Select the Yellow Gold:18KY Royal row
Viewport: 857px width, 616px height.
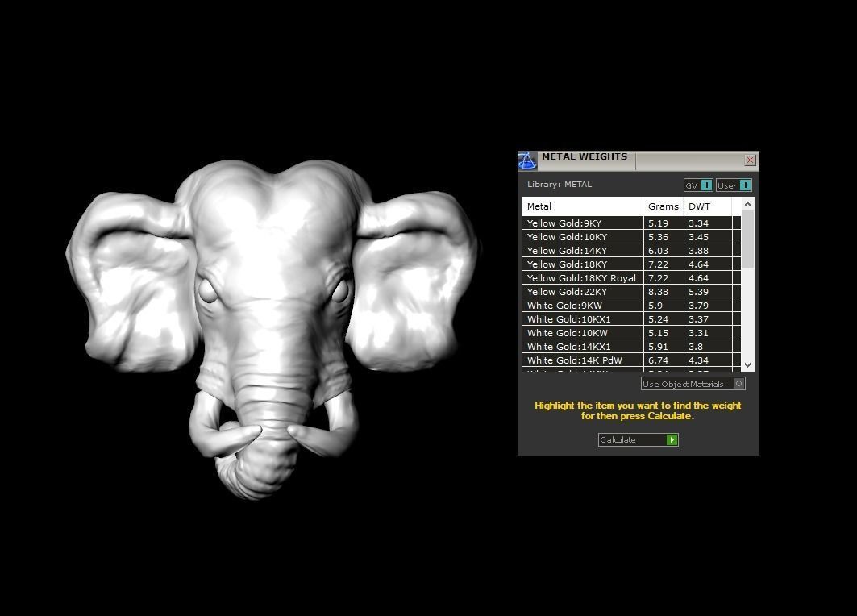pyautogui.click(x=631, y=277)
